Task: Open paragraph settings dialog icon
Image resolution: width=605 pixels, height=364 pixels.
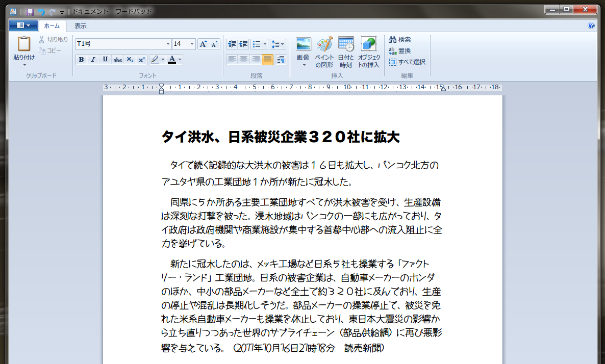Action: pyautogui.click(x=281, y=60)
